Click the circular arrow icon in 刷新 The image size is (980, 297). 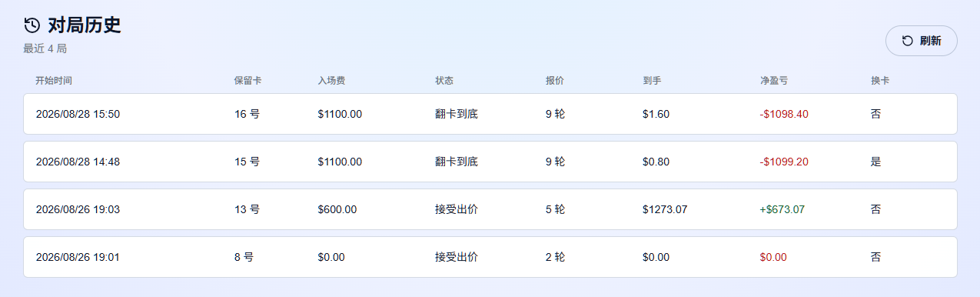pyautogui.click(x=907, y=41)
